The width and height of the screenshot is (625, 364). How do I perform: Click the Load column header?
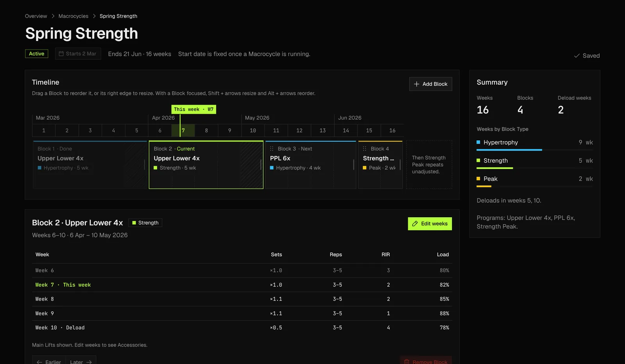pos(443,254)
